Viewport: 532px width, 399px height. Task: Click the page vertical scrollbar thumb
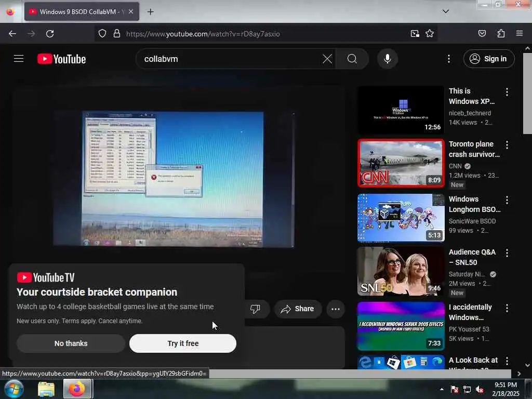coord(527,94)
